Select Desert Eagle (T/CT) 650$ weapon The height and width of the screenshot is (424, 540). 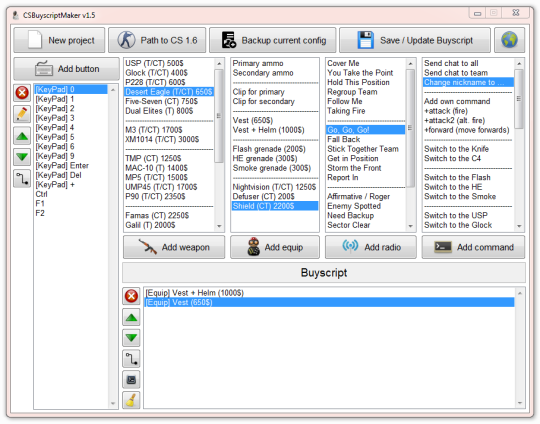click(x=169, y=92)
